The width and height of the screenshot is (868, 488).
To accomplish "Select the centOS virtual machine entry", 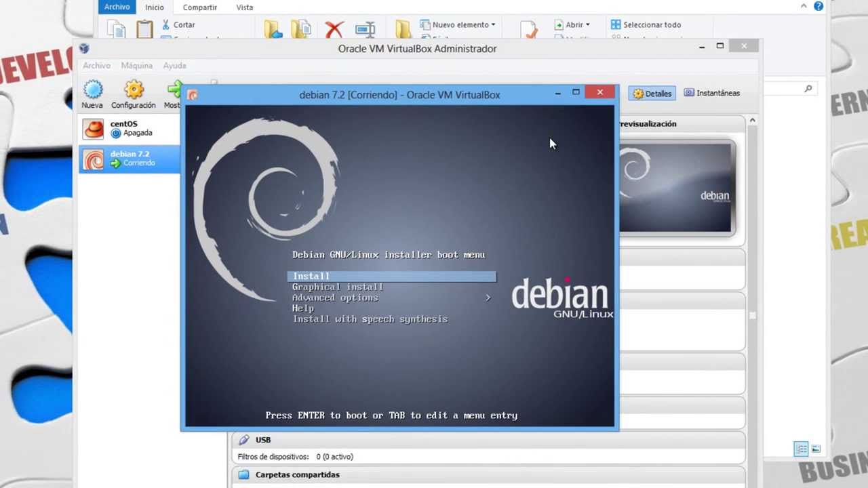I will [x=130, y=128].
